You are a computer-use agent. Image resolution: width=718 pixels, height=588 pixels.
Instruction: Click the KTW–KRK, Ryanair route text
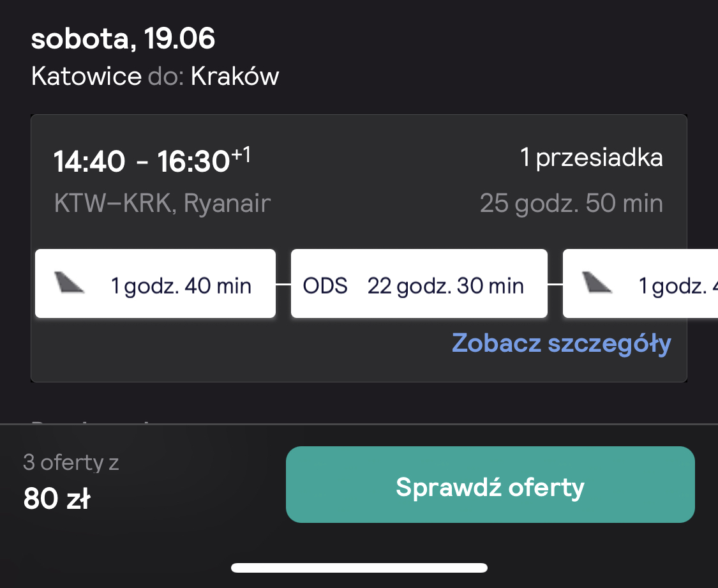pos(162,203)
